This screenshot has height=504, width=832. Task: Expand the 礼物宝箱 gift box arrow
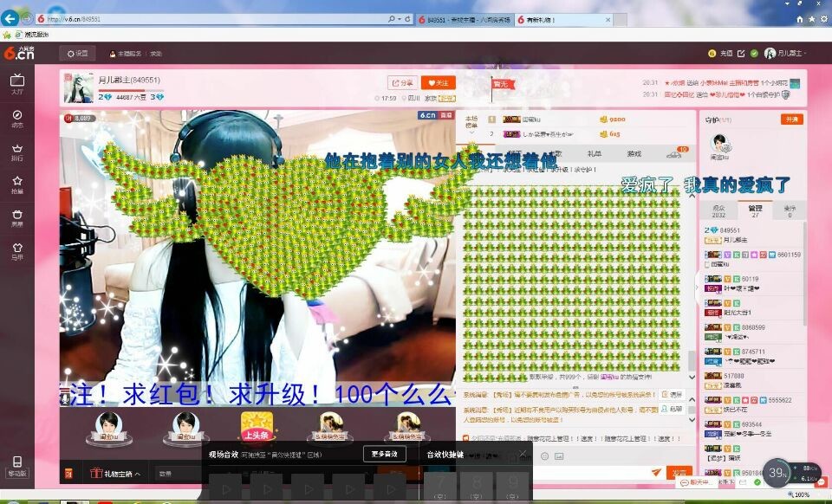pos(138,475)
